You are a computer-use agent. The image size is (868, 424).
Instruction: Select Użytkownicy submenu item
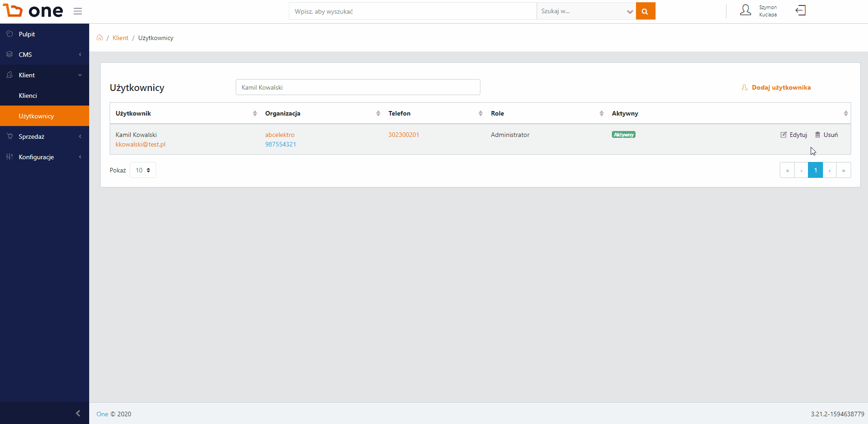pos(45,116)
